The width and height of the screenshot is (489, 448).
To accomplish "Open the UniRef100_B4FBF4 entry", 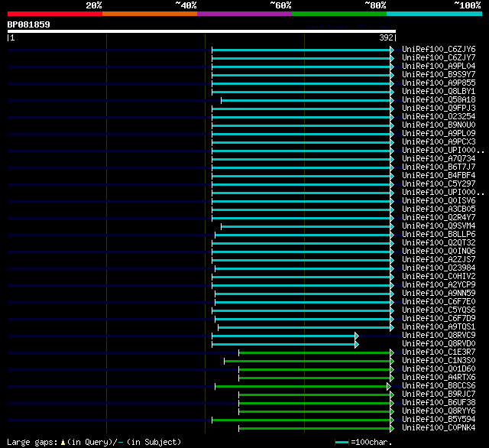I will pyautogui.click(x=439, y=176).
